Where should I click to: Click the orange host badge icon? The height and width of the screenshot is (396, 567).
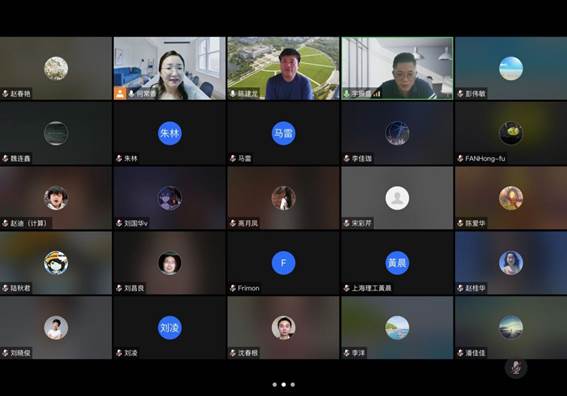tap(120, 93)
